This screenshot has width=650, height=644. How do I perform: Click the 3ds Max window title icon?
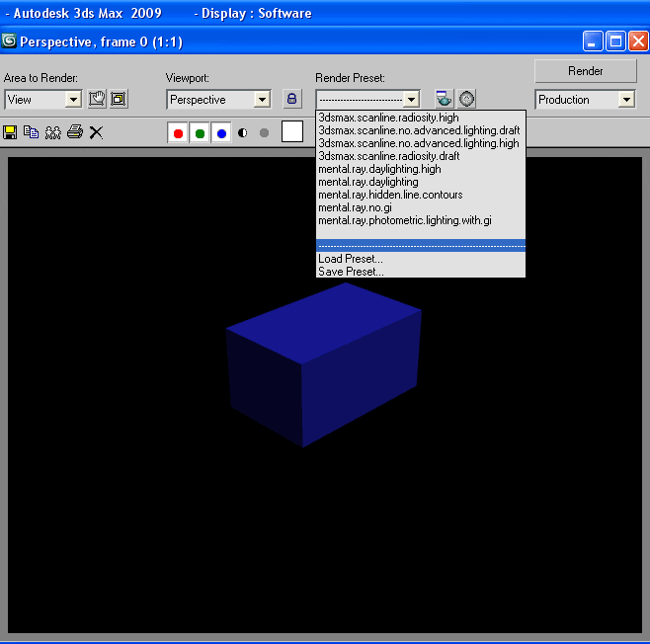point(9,41)
